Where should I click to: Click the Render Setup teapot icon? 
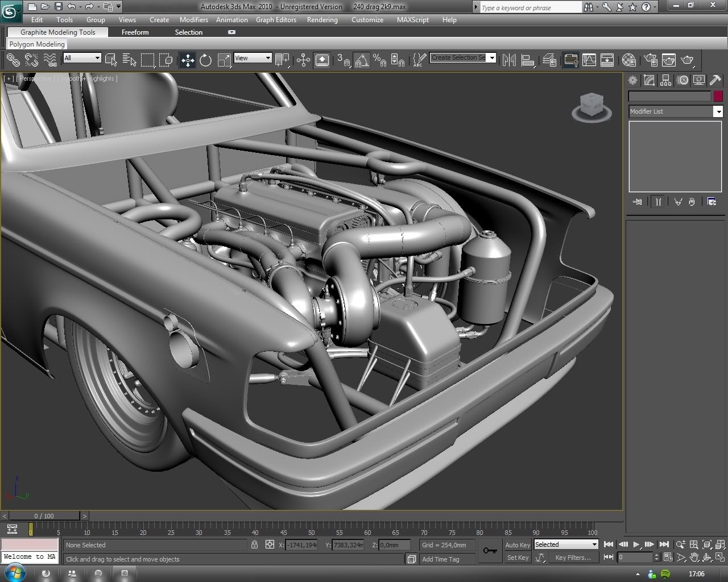tap(651, 60)
